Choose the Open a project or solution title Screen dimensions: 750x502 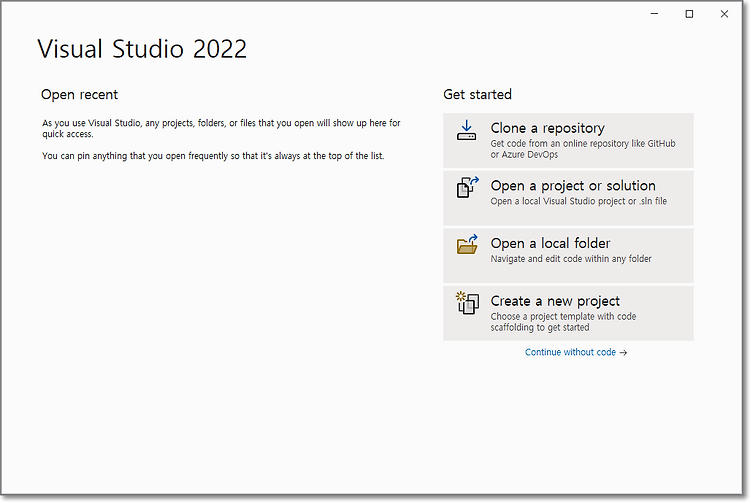[573, 186]
